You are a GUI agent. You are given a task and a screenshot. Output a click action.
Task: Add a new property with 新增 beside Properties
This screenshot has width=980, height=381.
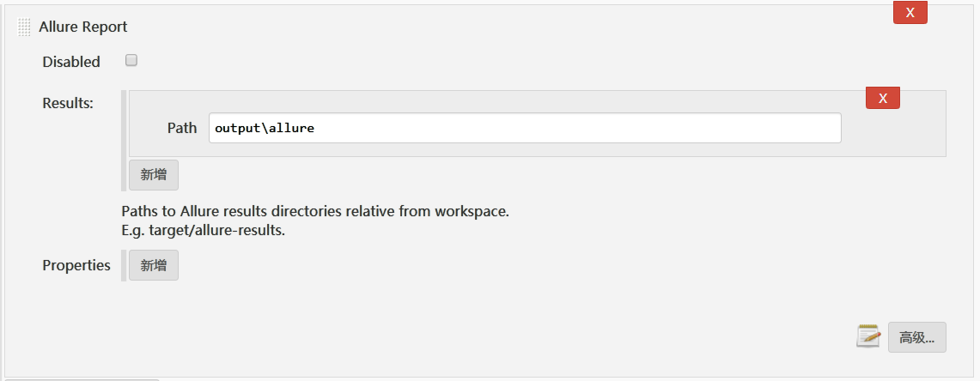tap(154, 265)
